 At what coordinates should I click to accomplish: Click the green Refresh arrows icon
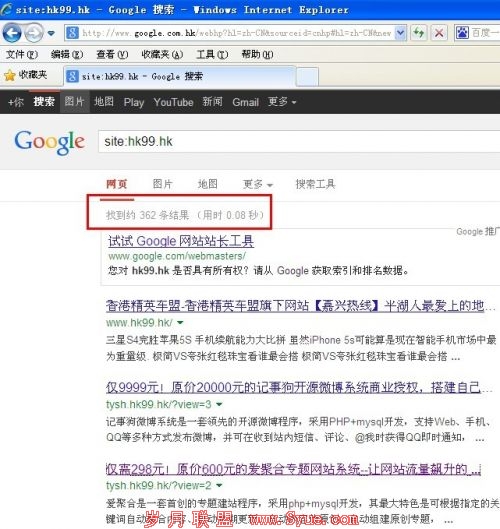coord(419,33)
